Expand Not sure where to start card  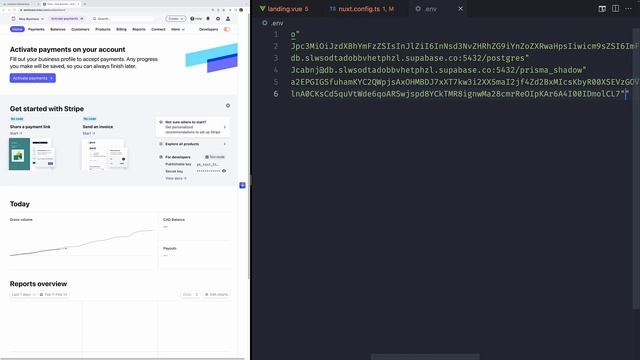pyautogui.click(x=193, y=127)
